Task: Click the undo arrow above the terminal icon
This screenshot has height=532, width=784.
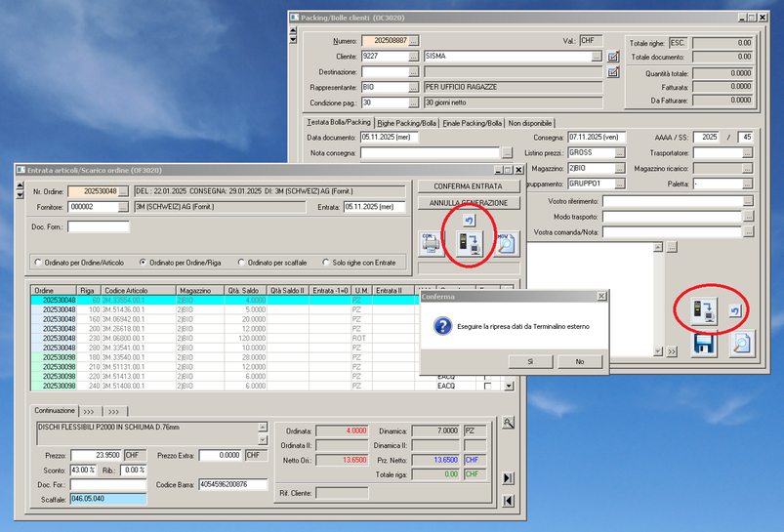Action: coord(469,221)
